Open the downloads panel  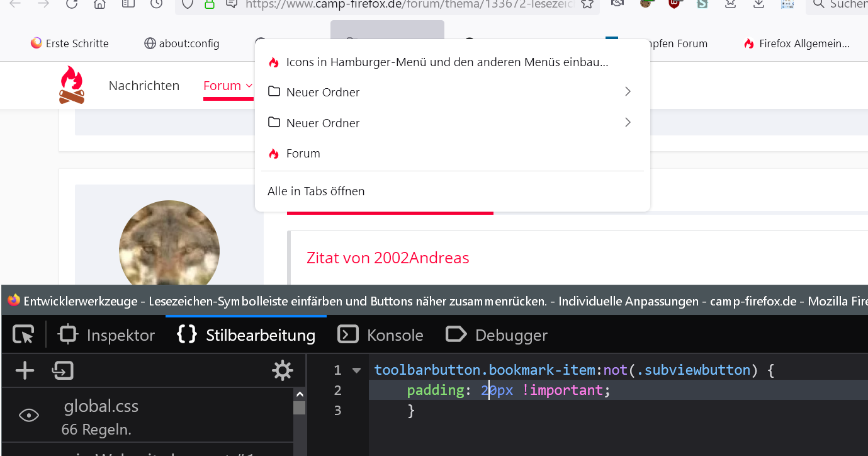(x=759, y=4)
